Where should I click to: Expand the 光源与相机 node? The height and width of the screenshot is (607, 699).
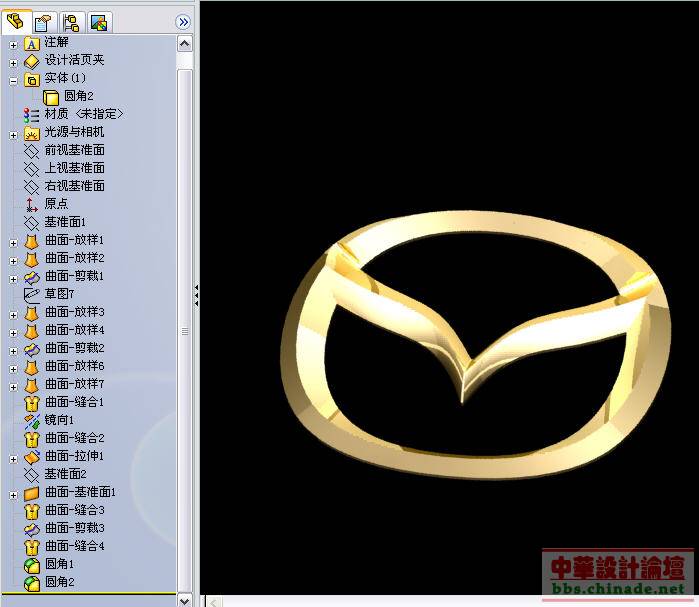pos(13,135)
